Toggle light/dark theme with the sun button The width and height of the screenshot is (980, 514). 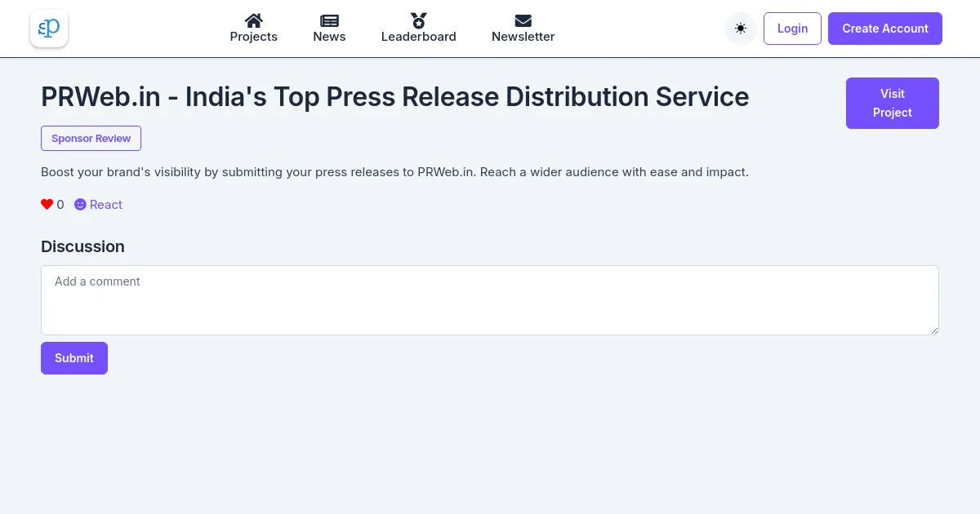tap(740, 29)
